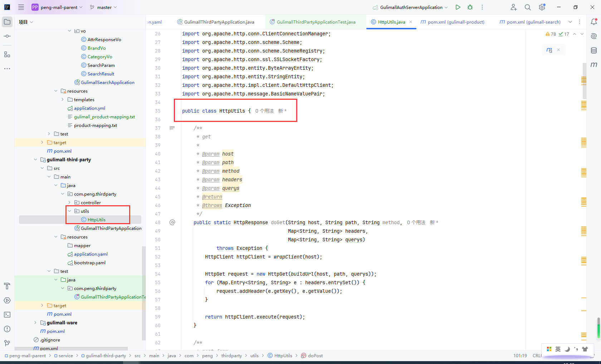Open Problems tool window
The image size is (601, 364).
[x=7, y=329]
